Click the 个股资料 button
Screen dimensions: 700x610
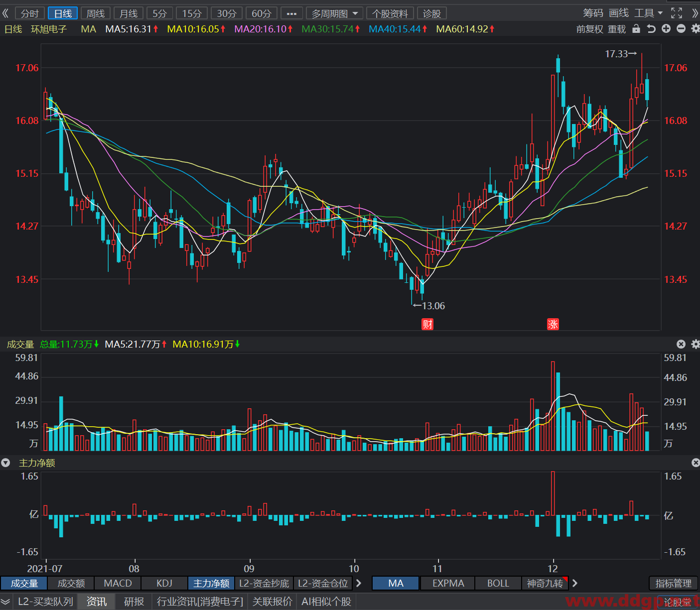click(390, 13)
